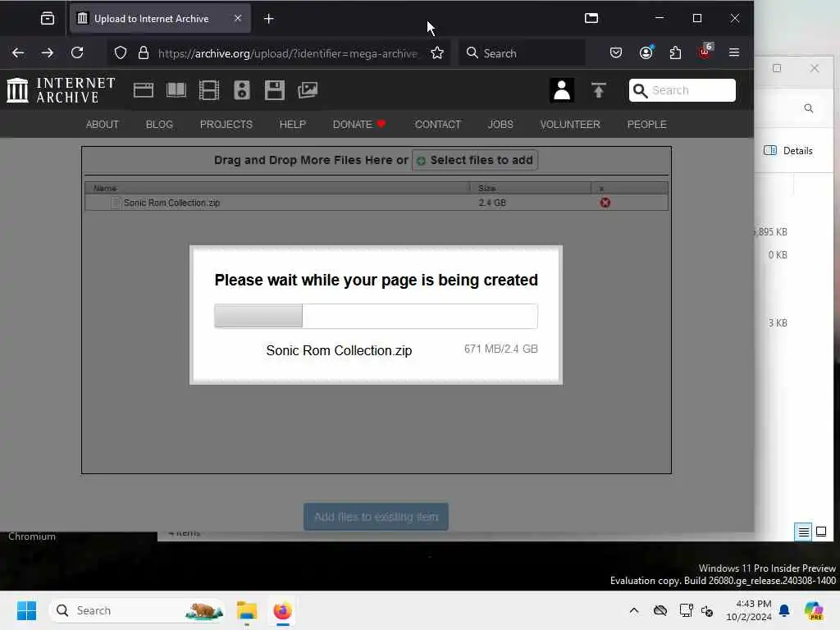840x630 pixels.
Task: Open Firefox account menu
Action: click(646, 52)
